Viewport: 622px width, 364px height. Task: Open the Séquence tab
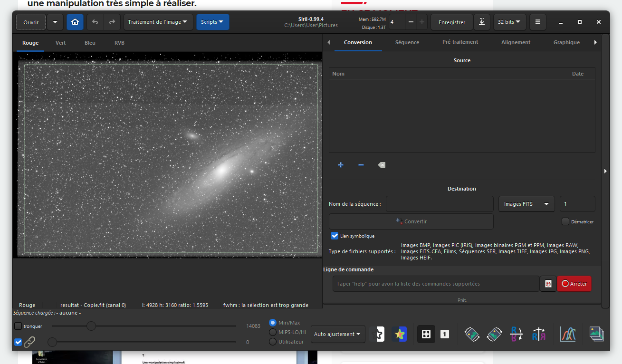tap(407, 42)
